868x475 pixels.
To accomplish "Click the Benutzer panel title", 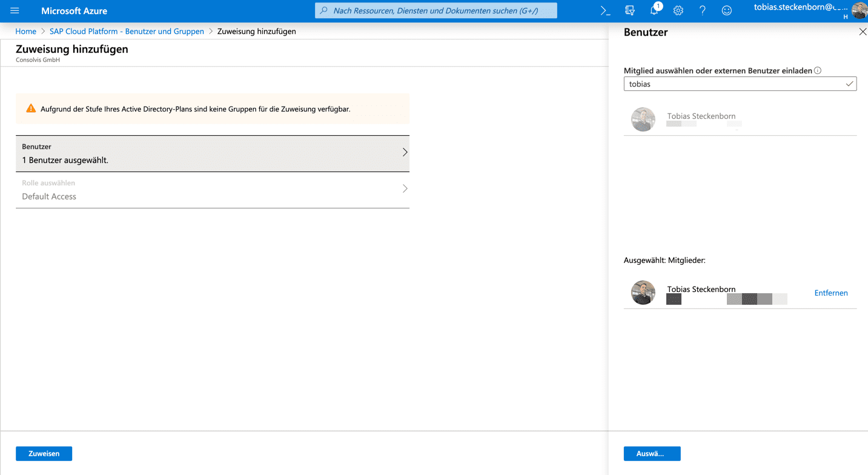I will (646, 32).
